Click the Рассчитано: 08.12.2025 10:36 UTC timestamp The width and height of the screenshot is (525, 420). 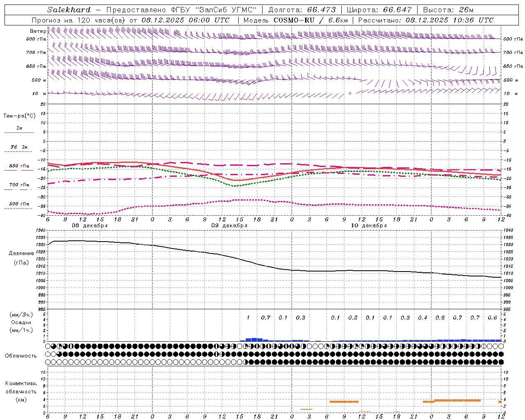click(x=426, y=20)
